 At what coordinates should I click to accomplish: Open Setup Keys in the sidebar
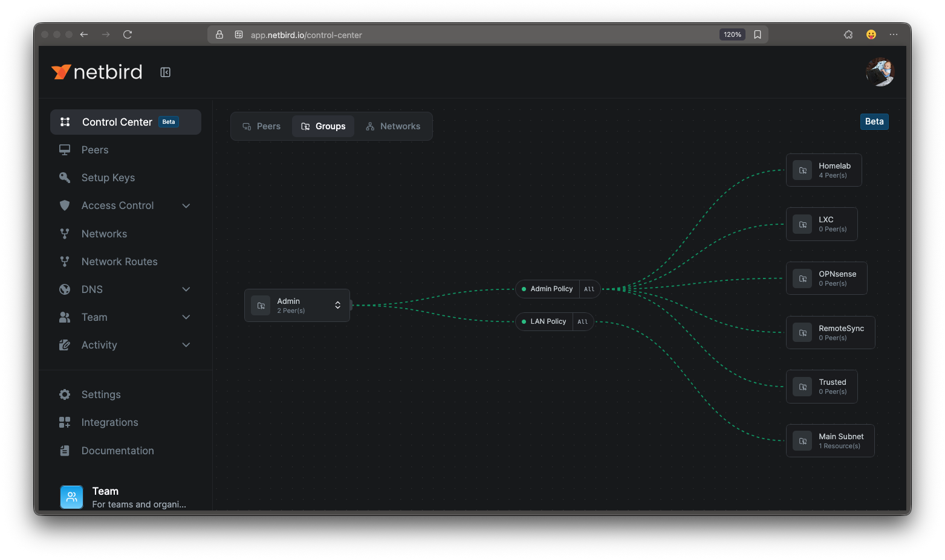(108, 178)
